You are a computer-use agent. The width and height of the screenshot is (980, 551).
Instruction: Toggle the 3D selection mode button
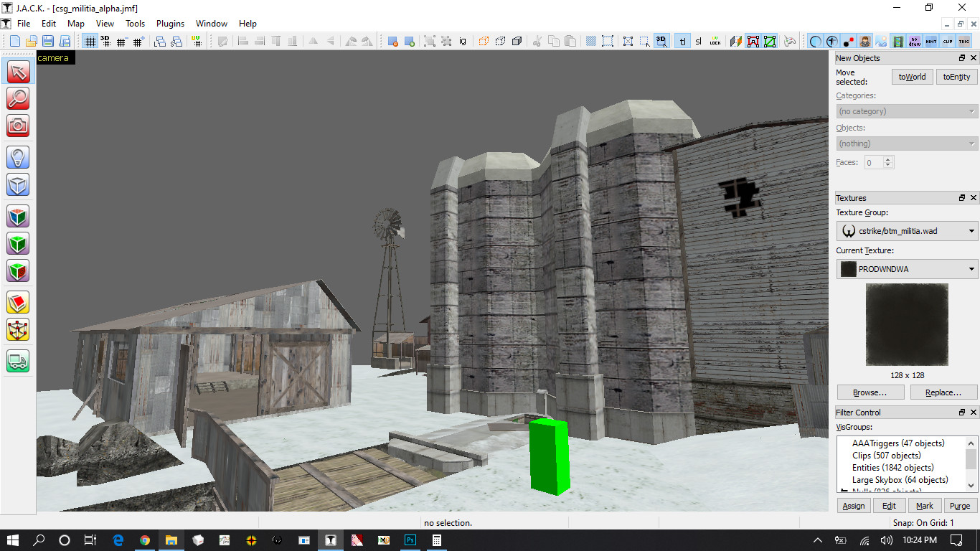click(661, 42)
